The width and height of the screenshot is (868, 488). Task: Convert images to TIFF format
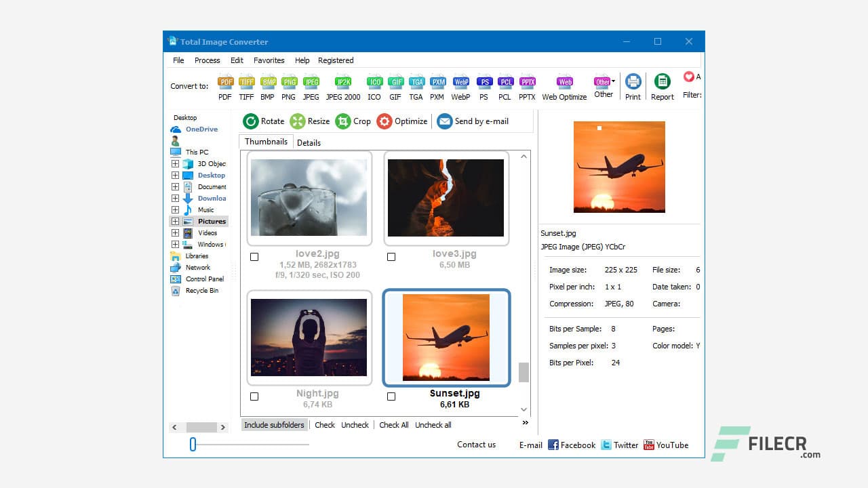click(246, 81)
